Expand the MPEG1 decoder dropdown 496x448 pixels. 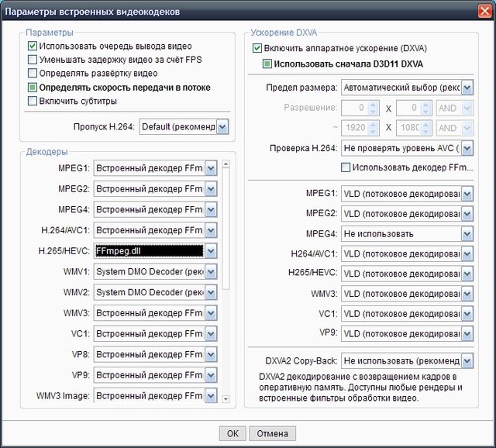[x=211, y=167]
